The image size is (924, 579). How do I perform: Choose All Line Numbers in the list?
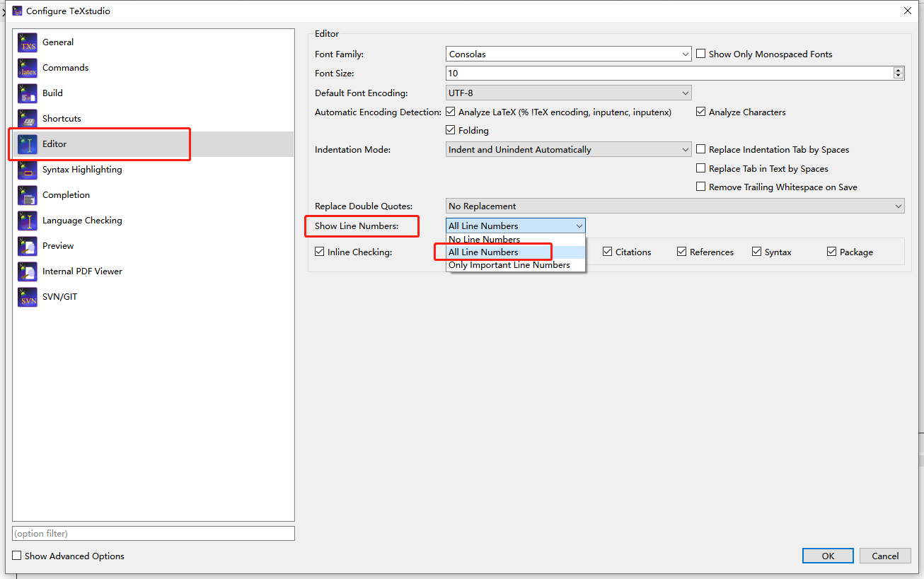516,252
